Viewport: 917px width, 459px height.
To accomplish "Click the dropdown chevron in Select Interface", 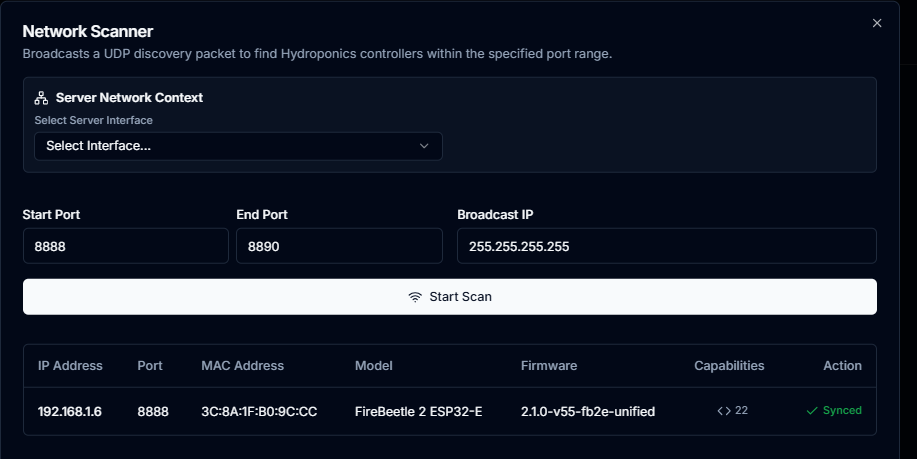I will [x=424, y=146].
